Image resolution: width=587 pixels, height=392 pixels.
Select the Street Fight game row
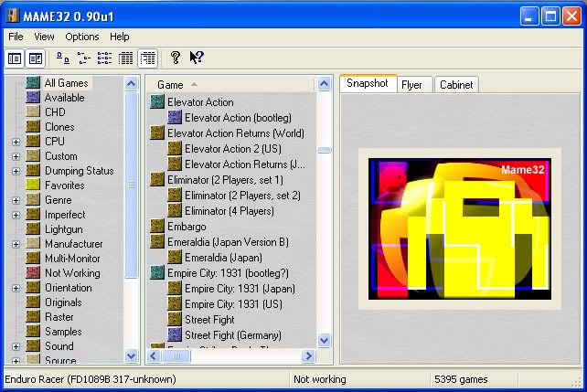[209, 320]
